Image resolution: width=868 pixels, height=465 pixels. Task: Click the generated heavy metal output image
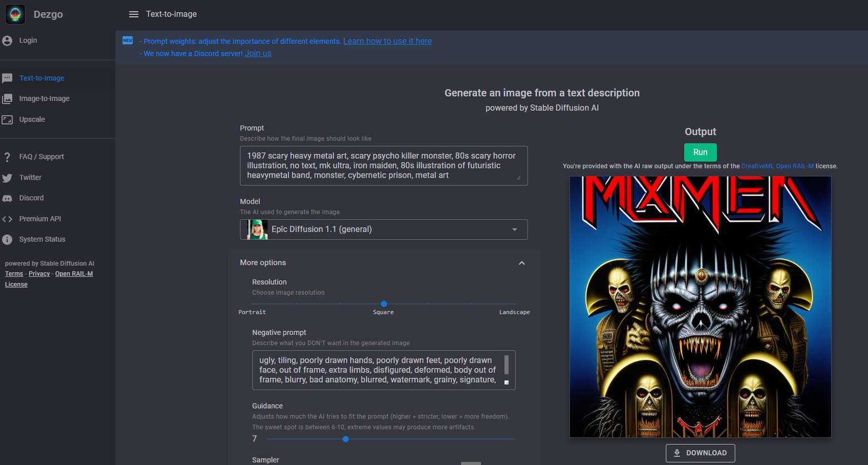point(701,307)
